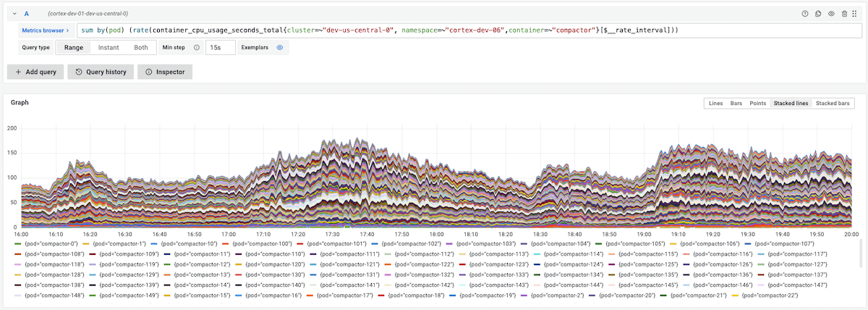868x310 pixels.
Task: Click the 200 y-axis label
Action: (x=12, y=128)
